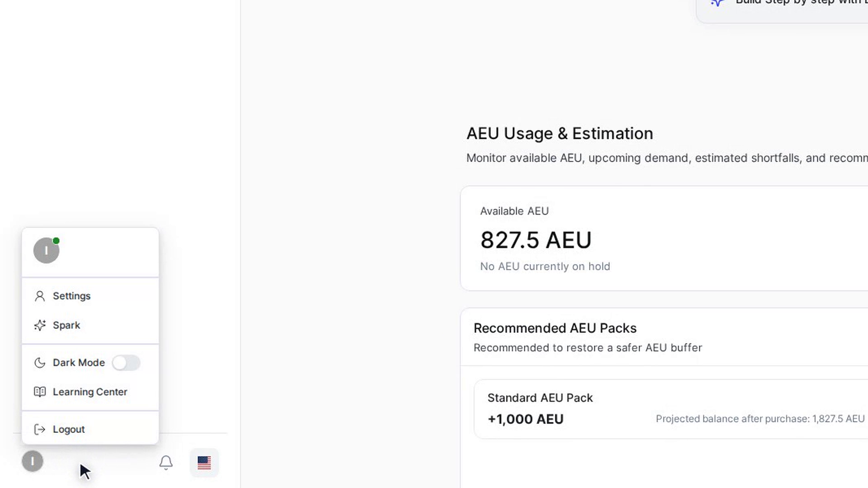868x488 pixels.
Task: Open the US flag language selector
Action: [x=204, y=462]
